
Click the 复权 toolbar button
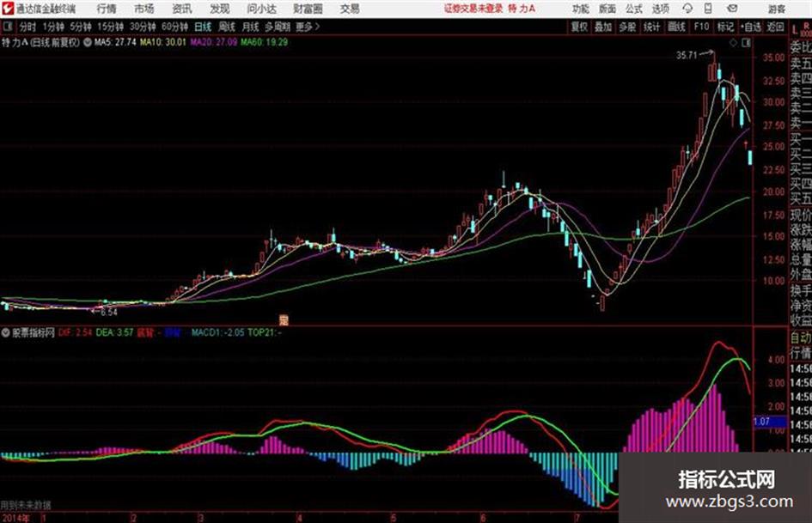(x=579, y=27)
